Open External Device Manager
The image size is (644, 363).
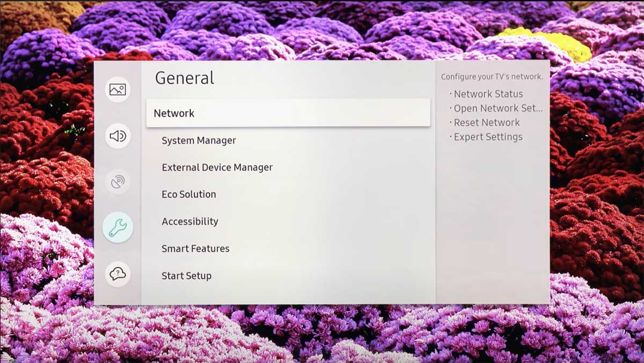click(217, 167)
